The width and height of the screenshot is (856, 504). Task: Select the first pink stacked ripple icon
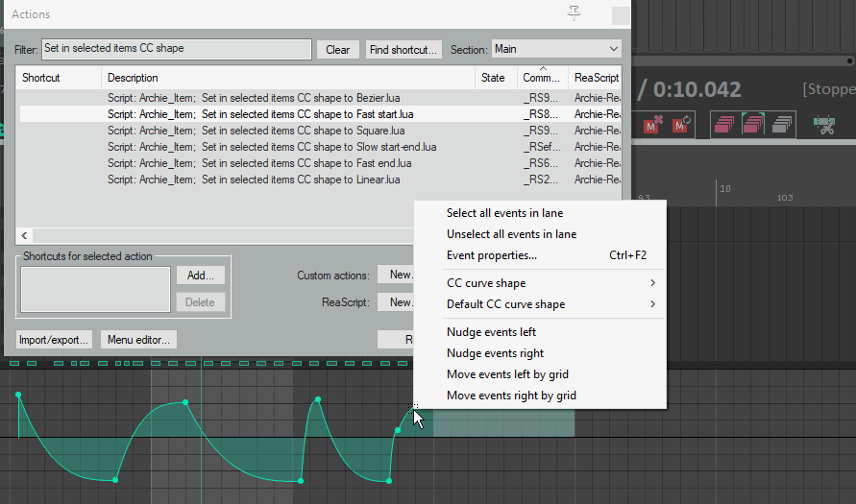click(x=723, y=125)
